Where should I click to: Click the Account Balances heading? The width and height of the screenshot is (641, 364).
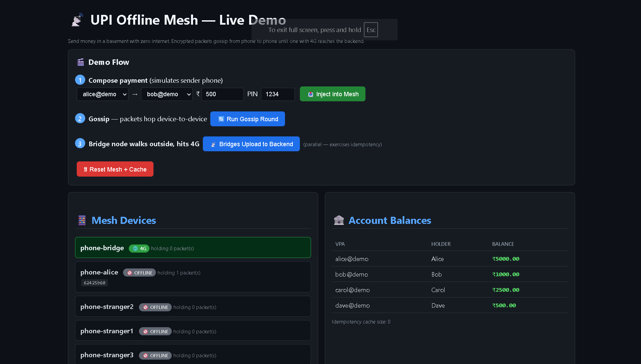(390, 220)
